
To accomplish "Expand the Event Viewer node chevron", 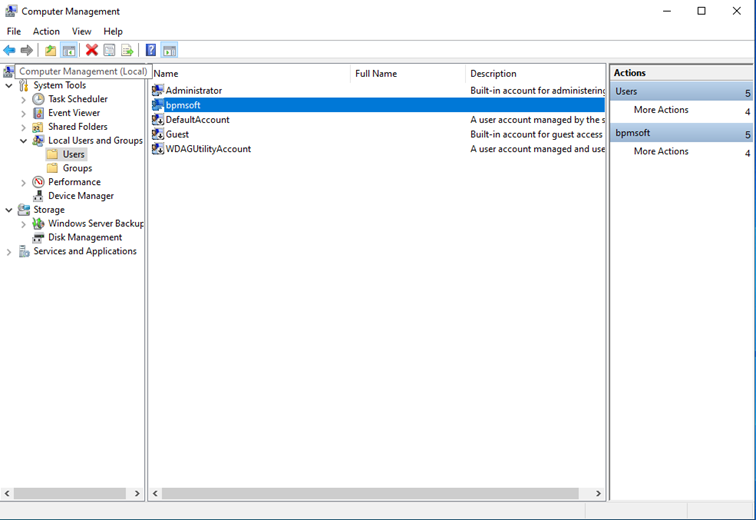I will coord(23,114).
